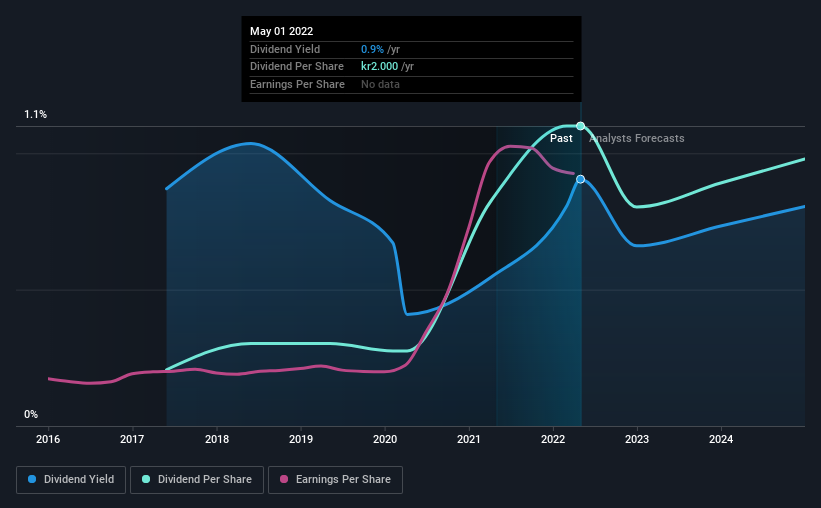This screenshot has width=821, height=508.
Task: Click the 2020 x-axis label
Action: 385,439
